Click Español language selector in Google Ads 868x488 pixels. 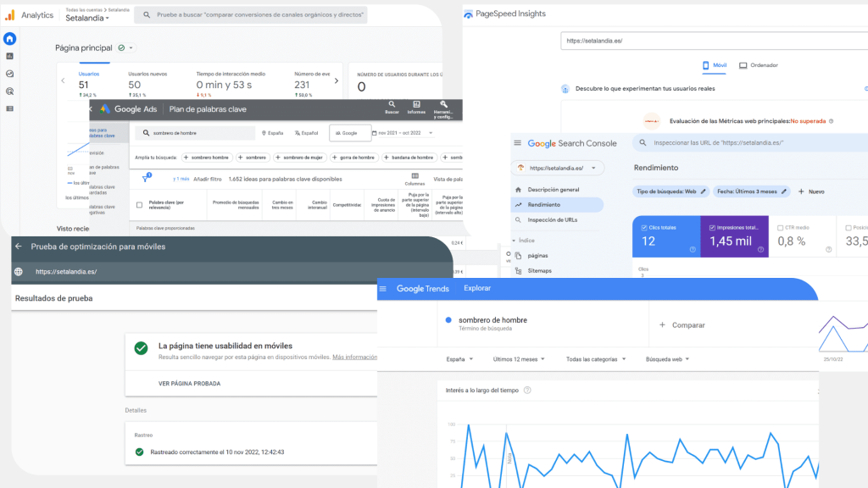[307, 133]
